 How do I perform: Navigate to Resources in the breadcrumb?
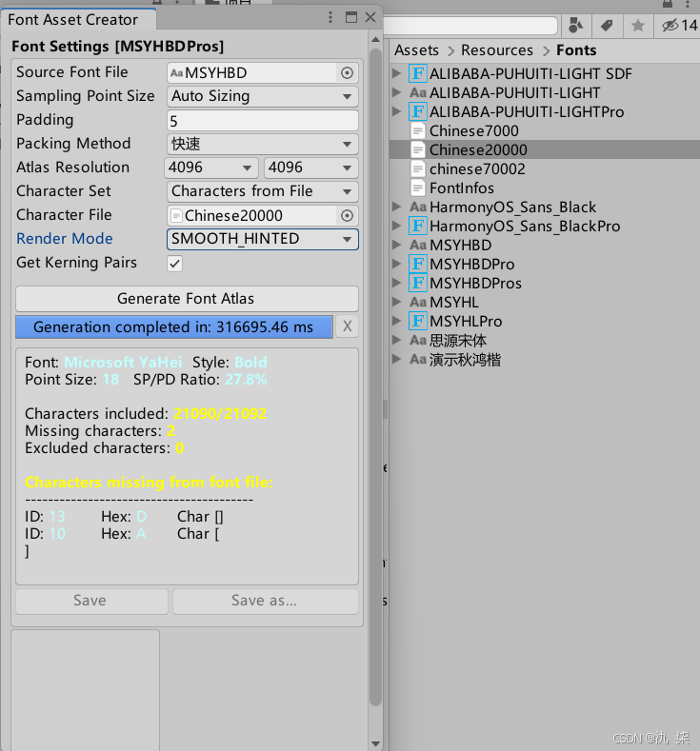(497, 50)
